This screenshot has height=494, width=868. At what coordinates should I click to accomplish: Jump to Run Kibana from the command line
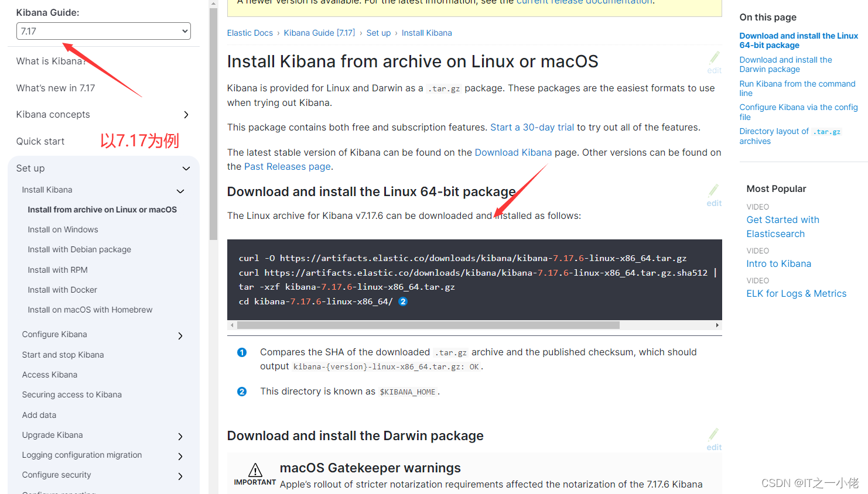[797, 88]
